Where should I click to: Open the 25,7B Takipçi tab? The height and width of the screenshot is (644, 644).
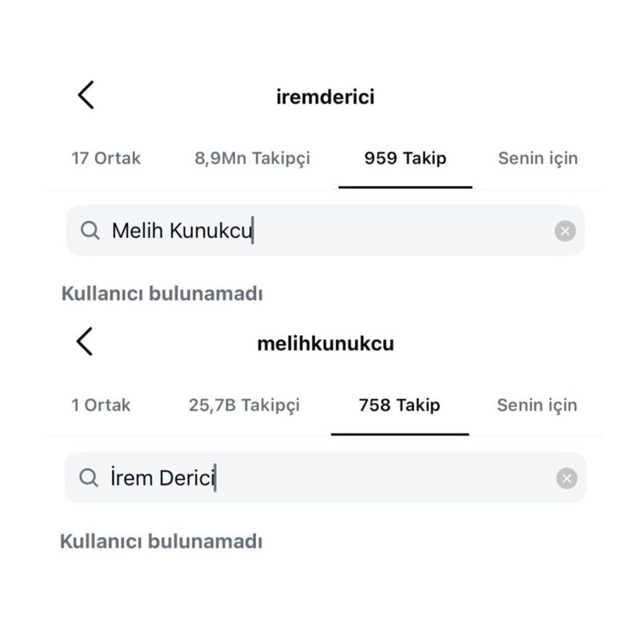tap(244, 405)
